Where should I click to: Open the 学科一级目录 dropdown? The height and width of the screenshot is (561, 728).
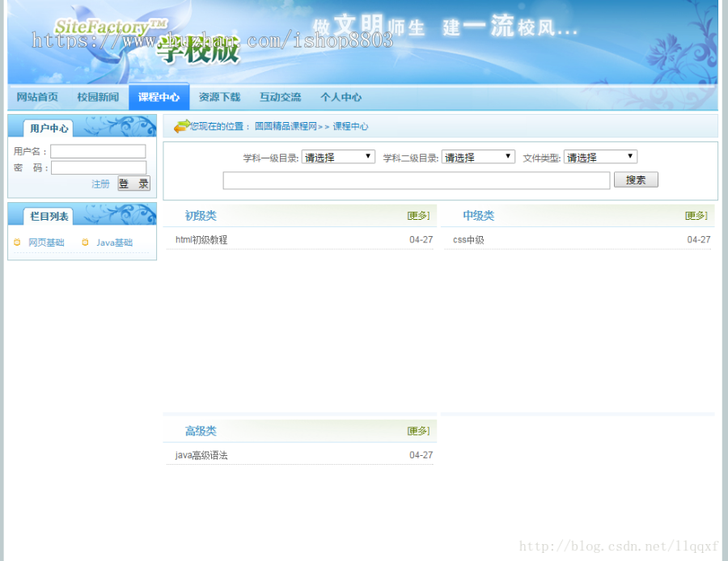(x=338, y=156)
